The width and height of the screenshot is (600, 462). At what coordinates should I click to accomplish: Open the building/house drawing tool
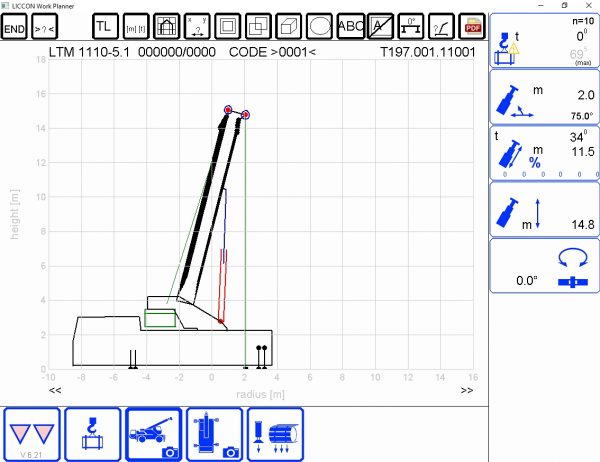(166, 26)
